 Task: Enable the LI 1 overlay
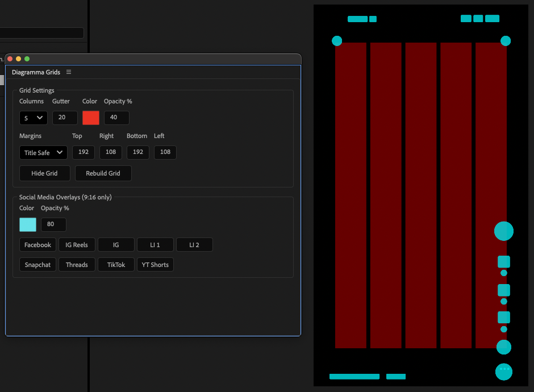tap(155, 244)
